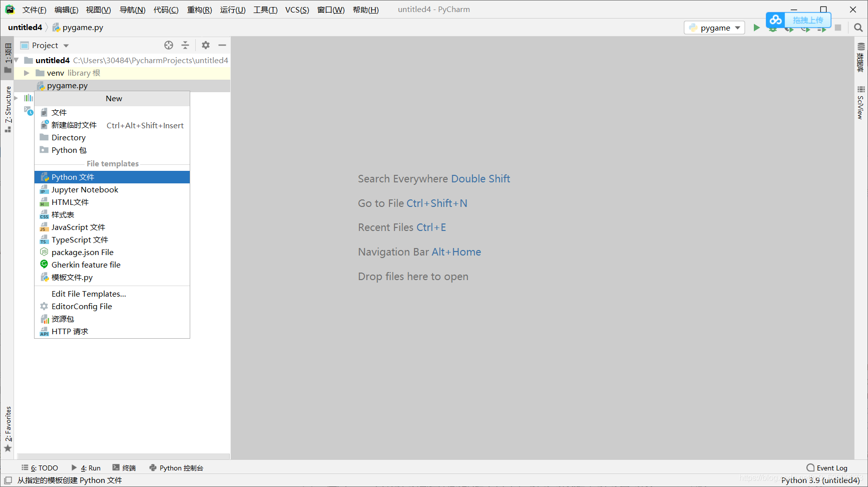Open the pygame run configuration dropdown
The width and height of the screenshot is (868, 487).
pyautogui.click(x=714, y=28)
